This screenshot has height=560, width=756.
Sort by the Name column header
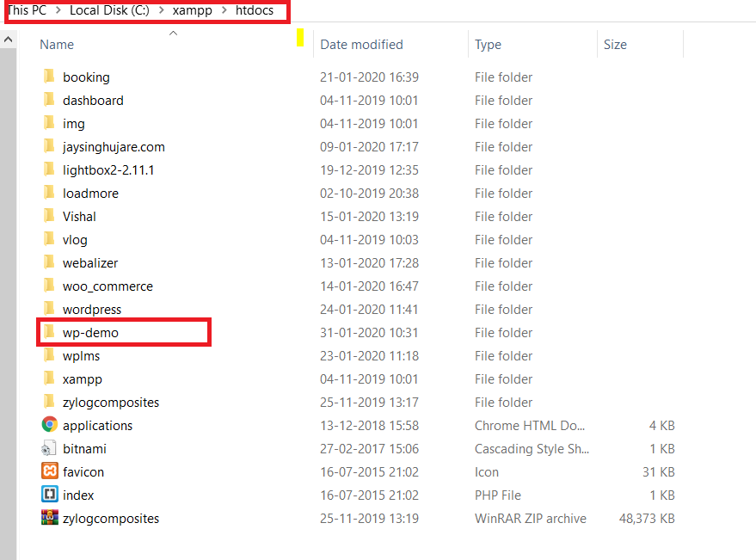pyautogui.click(x=57, y=45)
